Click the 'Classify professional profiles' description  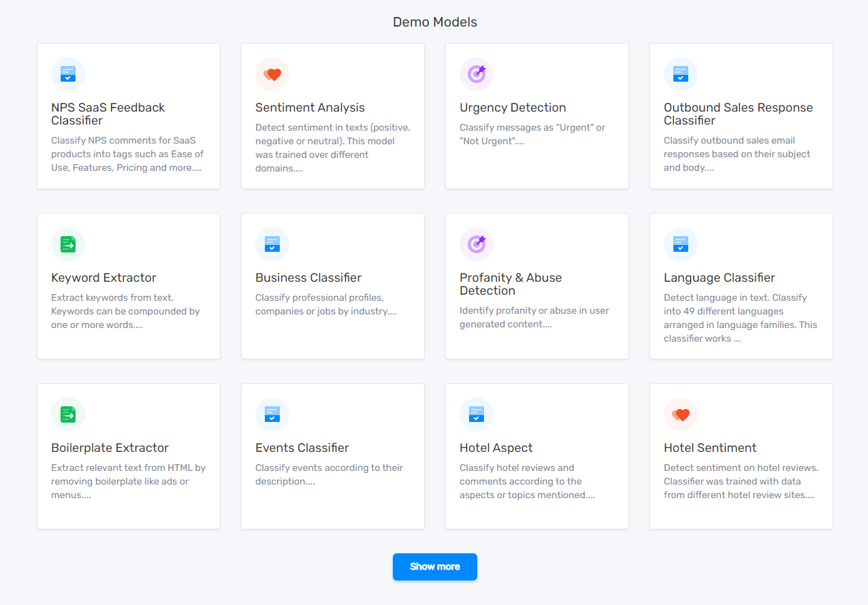click(x=326, y=304)
